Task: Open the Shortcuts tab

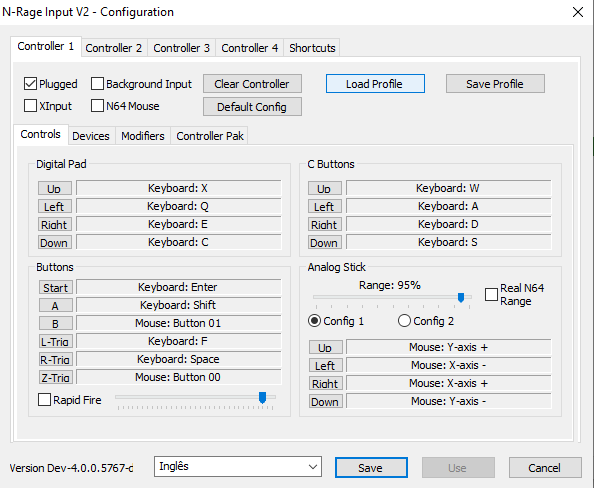Action: 312,48
